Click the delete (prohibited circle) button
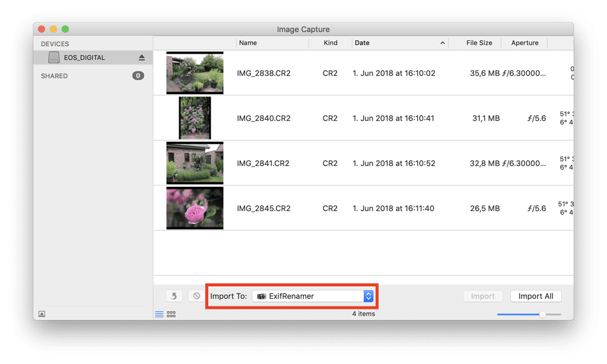The image size is (607, 364). [196, 296]
